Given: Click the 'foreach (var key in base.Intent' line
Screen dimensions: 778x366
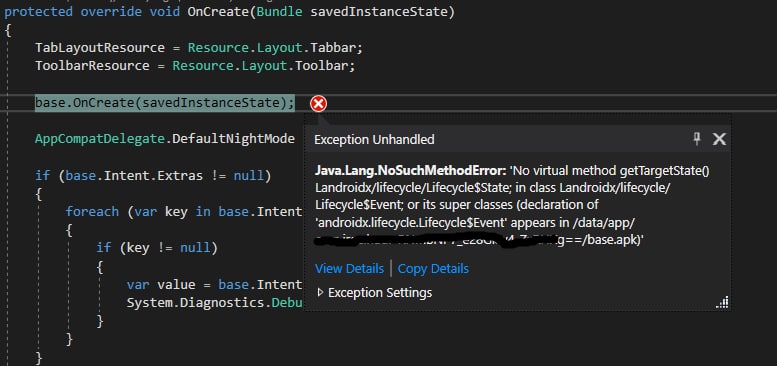Looking at the screenshot, I should click(x=184, y=212).
